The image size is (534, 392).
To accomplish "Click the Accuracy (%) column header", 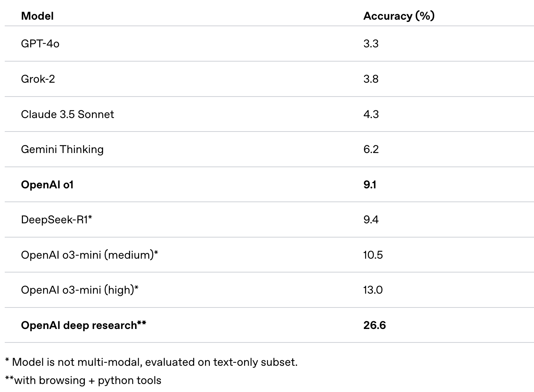I will pyautogui.click(x=399, y=16).
